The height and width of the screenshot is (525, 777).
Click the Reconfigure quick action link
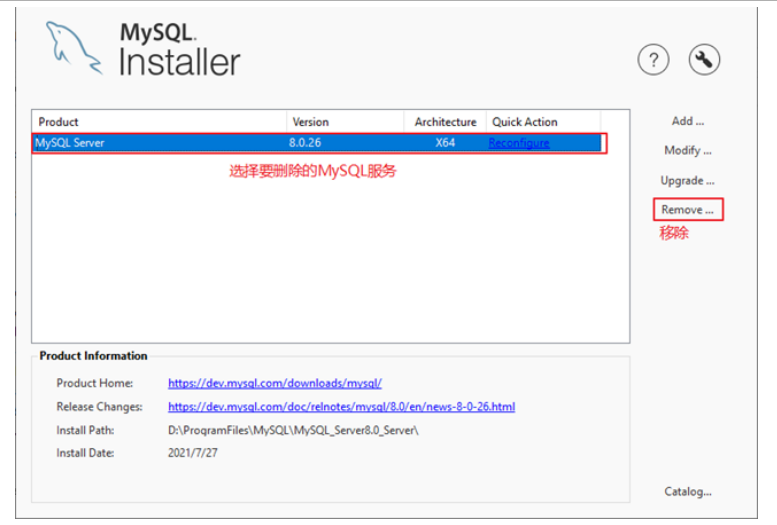[519, 143]
